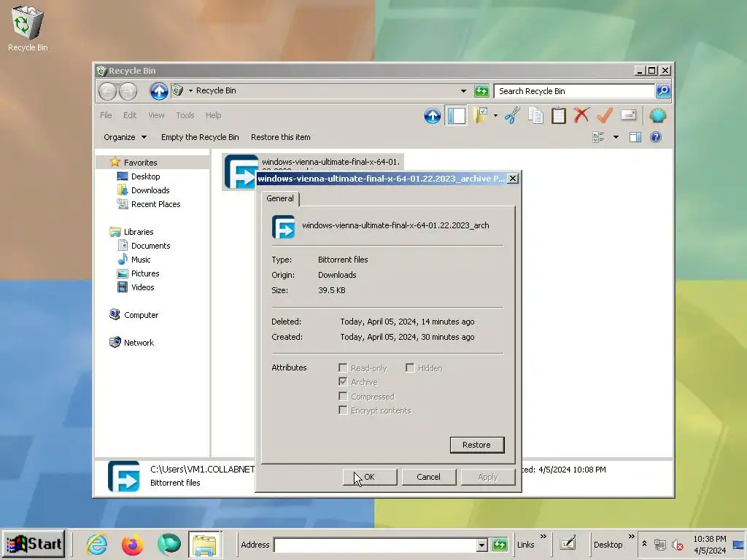Click the Restore button in properties dialog
Image resolution: width=747 pixels, height=560 pixels.
coord(477,445)
